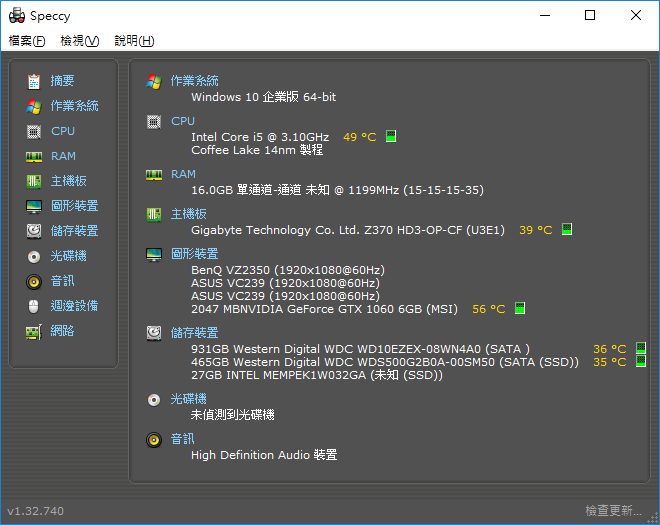
Task: Click the 作業系統 heading link in summary
Action: [194, 81]
